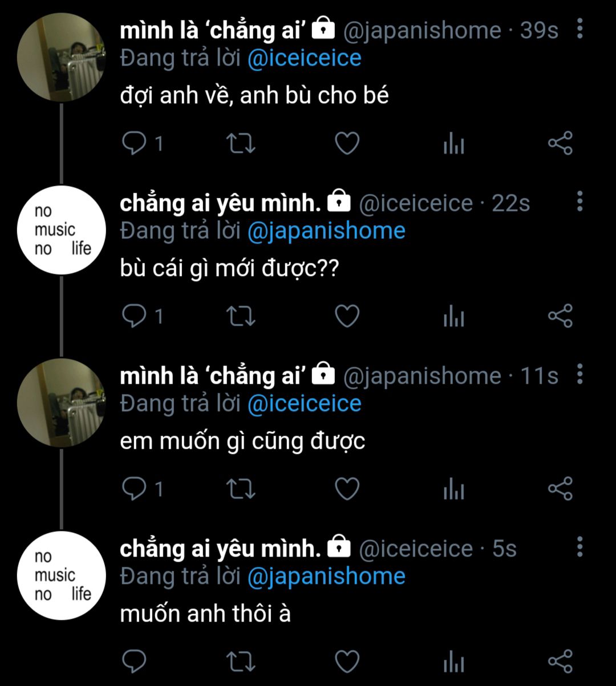Reply to the "muốn anh thôi à" tweet

(135, 661)
